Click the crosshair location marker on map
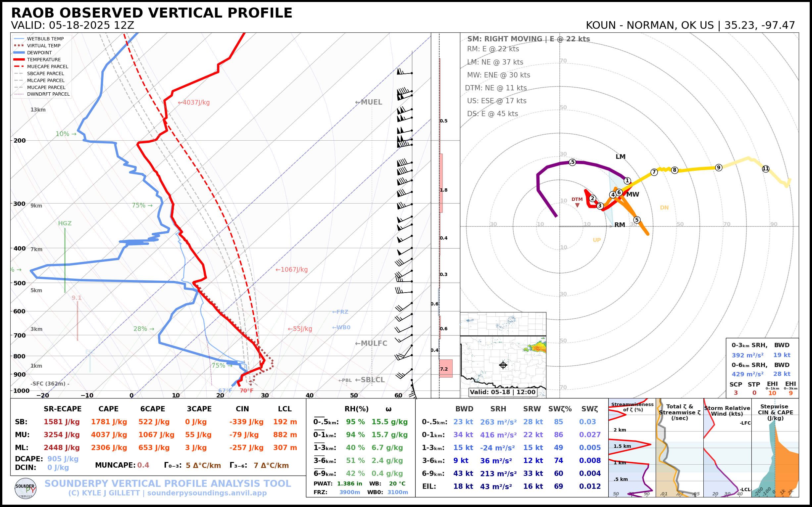Image resolution: width=812 pixels, height=507 pixels. point(503,365)
